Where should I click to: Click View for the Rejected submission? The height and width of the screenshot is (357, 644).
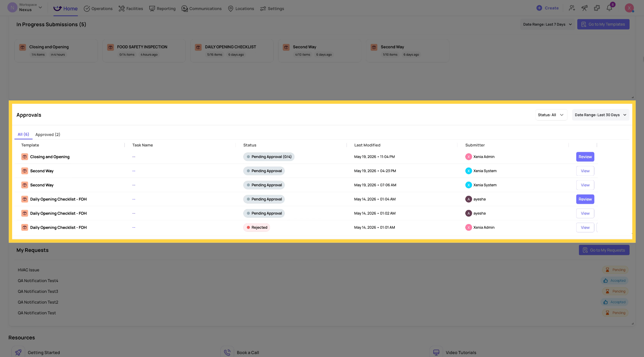(585, 227)
